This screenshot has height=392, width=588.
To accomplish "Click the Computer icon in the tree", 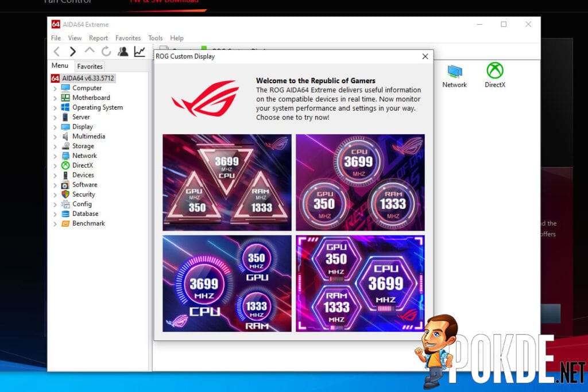I will [x=65, y=88].
